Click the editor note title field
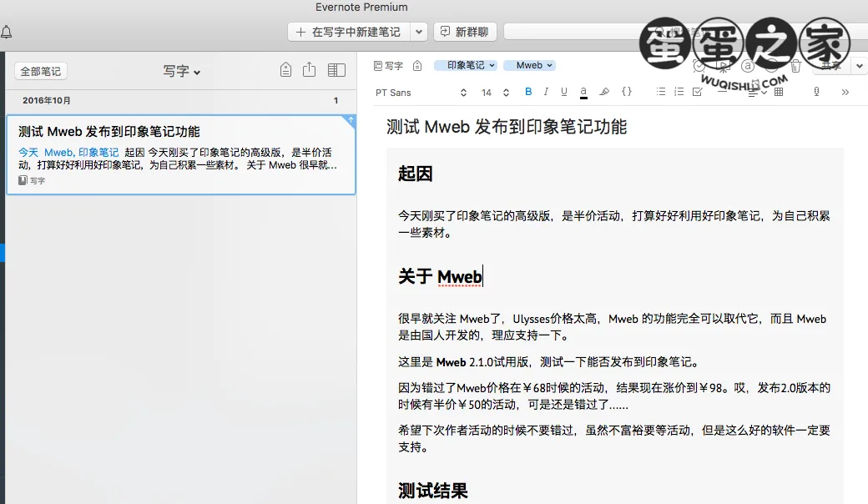 (x=507, y=127)
